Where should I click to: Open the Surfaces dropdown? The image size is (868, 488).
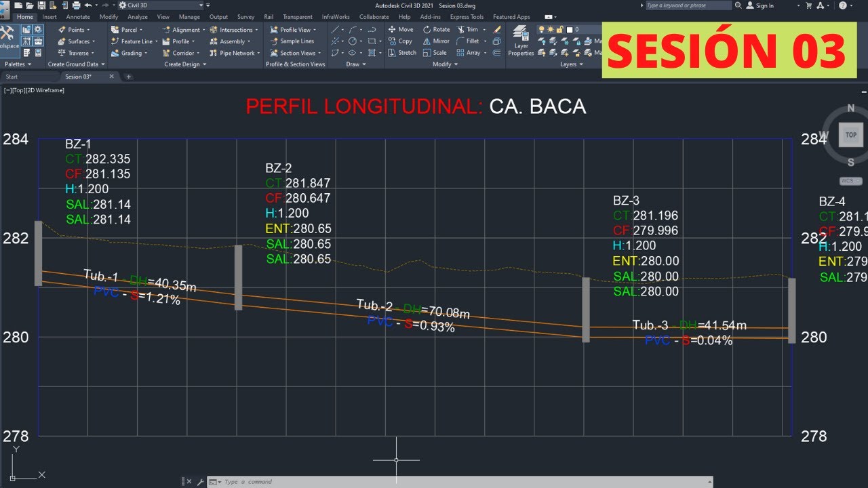coord(77,41)
